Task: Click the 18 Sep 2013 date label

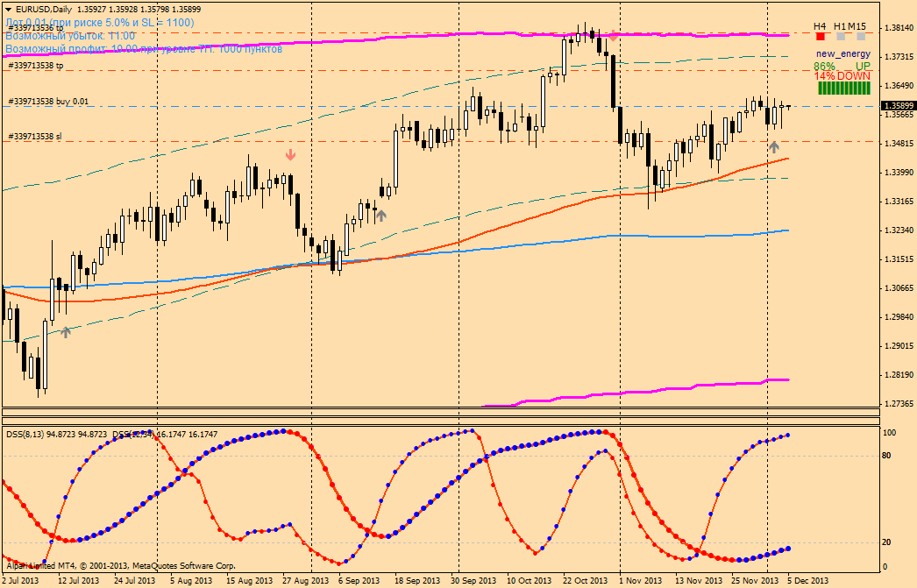Action: click(x=417, y=580)
